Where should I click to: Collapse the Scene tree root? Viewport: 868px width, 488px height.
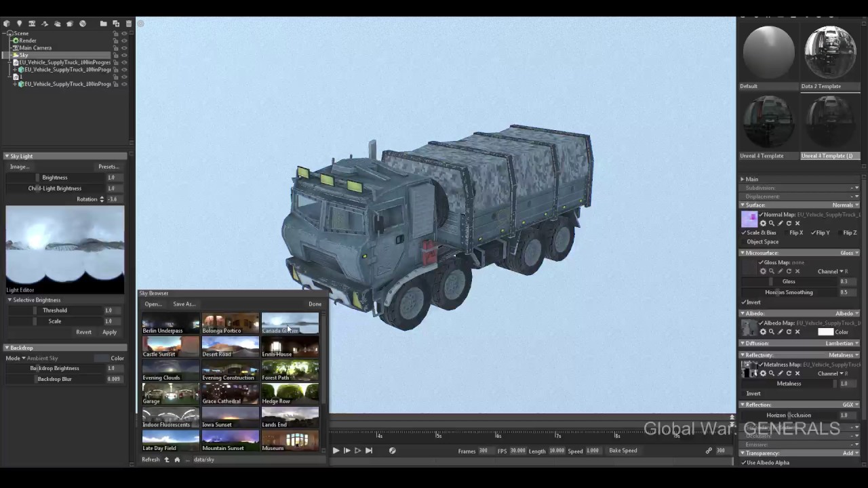pos(4,33)
